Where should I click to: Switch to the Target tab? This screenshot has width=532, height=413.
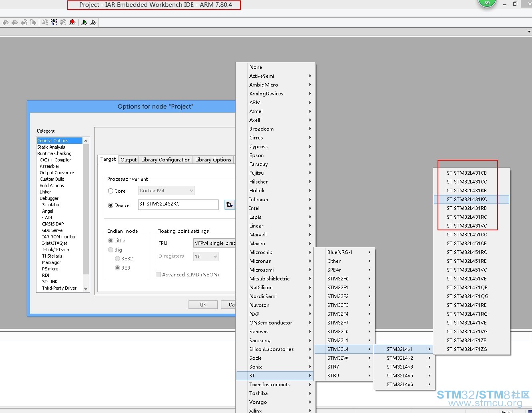[108, 159]
